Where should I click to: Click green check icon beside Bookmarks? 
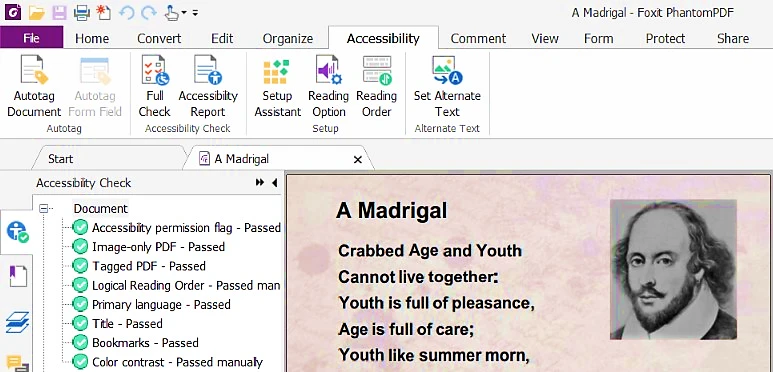click(80, 343)
